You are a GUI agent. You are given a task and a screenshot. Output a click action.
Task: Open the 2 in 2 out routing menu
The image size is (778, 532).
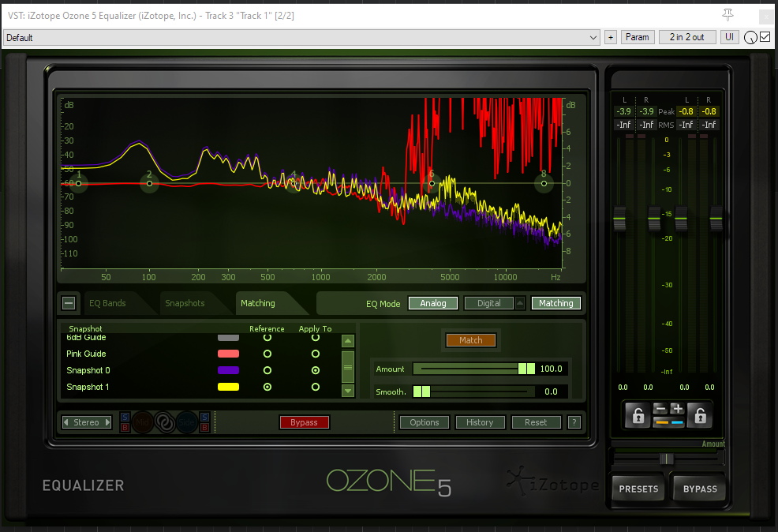pos(687,37)
